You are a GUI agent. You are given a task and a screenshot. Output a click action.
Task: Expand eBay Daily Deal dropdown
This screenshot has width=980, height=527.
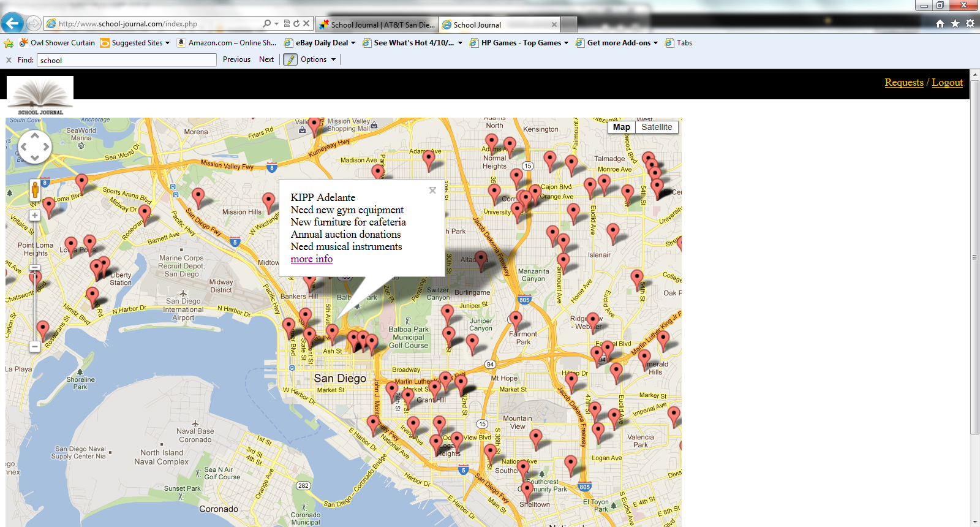(x=353, y=43)
